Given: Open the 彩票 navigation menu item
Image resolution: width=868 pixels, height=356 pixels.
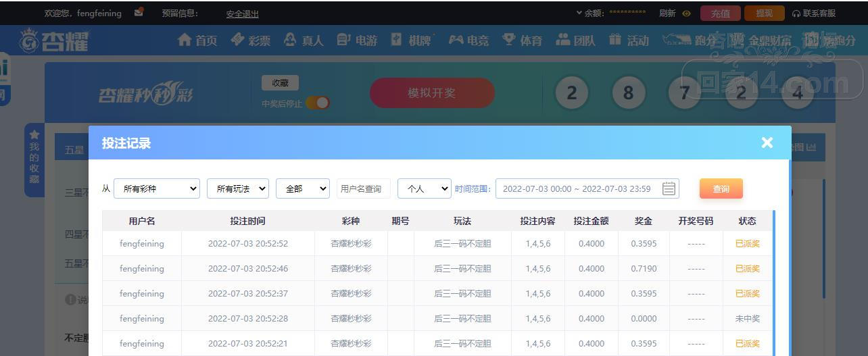Looking at the screenshot, I should pyautogui.click(x=251, y=41).
